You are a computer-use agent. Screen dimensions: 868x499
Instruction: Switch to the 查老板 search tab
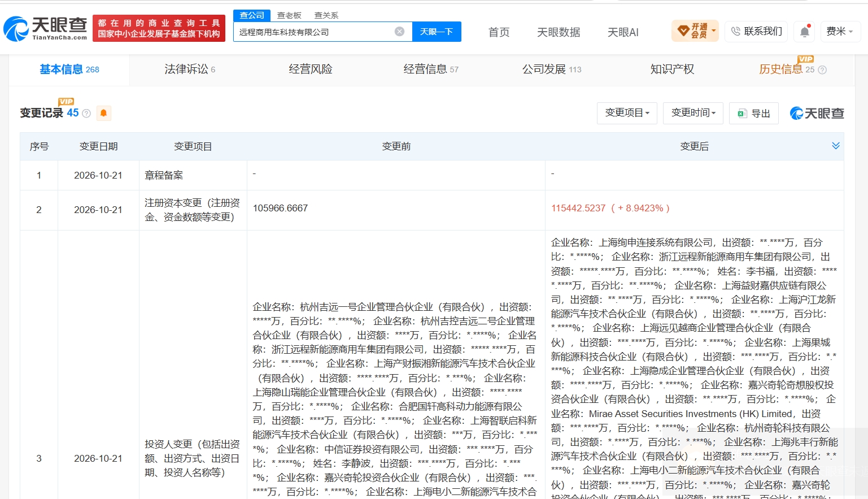pos(289,15)
